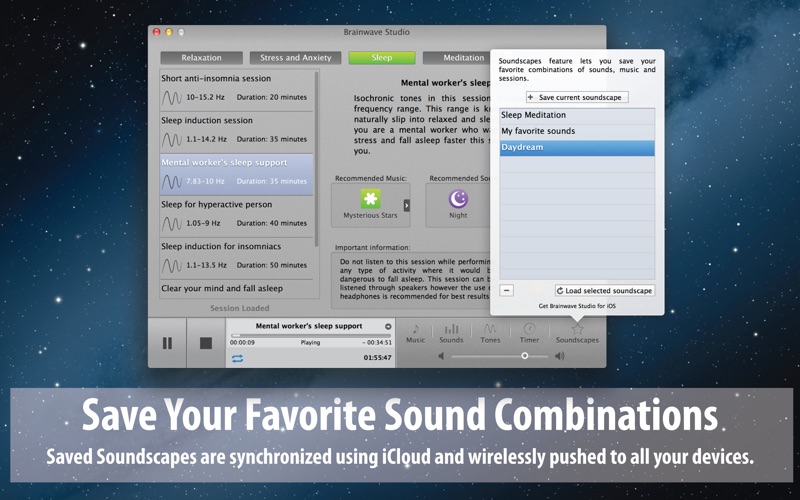800x500 pixels.
Task: Click the remaining time -00:34:51 label
Action: (x=377, y=343)
